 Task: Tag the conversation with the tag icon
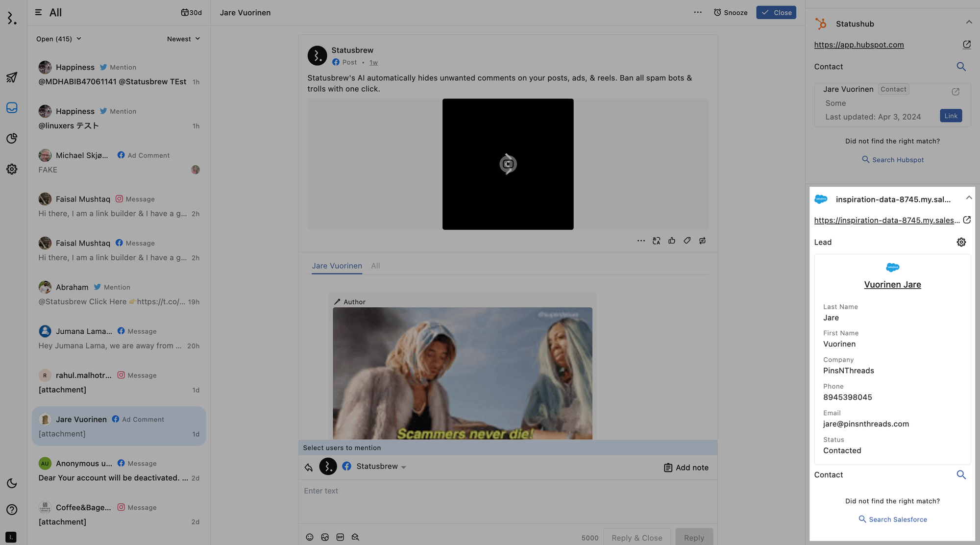[687, 241]
